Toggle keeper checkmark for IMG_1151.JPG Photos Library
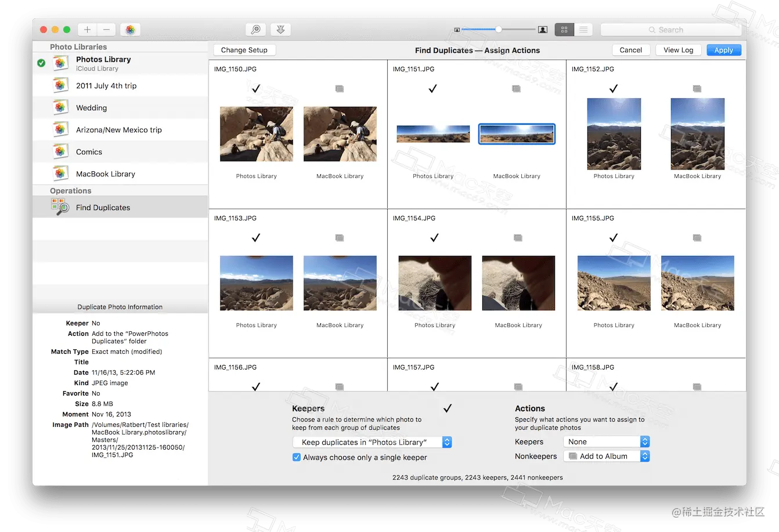779x532 pixels. tap(432, 89)
